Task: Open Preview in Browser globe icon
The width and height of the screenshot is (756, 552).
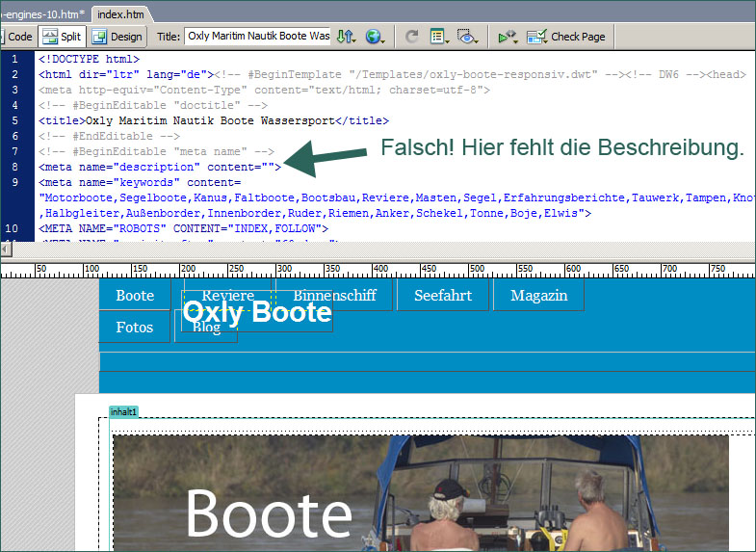Action: point(374,37)
